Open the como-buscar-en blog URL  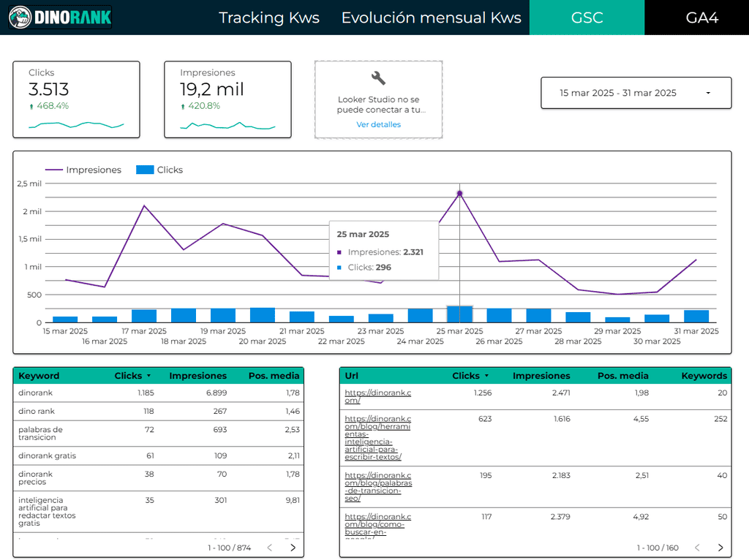pyautogui.click(x=377, y=527)
